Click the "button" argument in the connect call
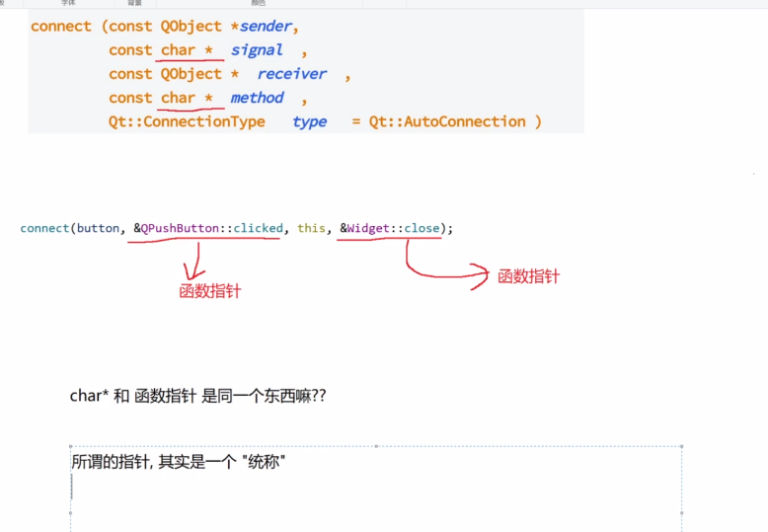 98,228
